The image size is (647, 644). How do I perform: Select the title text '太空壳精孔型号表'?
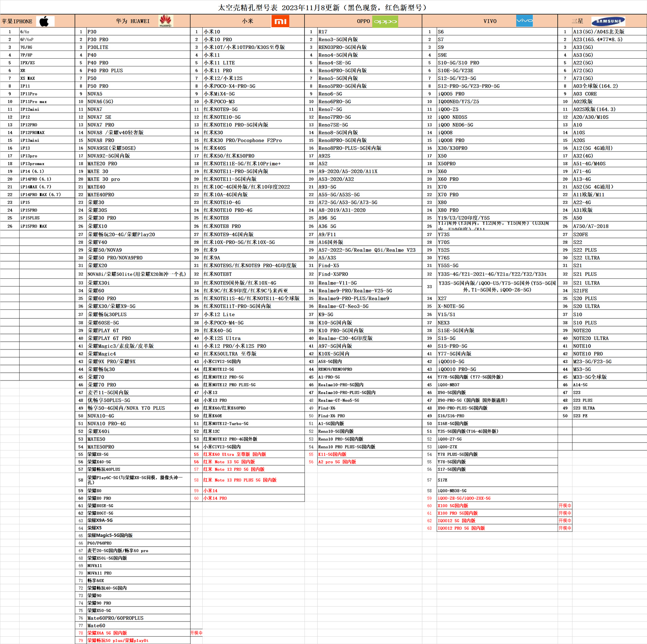click(247, 7)
